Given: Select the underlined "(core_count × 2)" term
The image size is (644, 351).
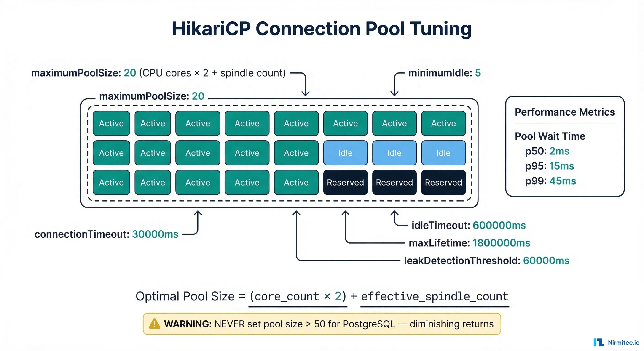Looking at the screenshot, I should [x=298, y=297].
